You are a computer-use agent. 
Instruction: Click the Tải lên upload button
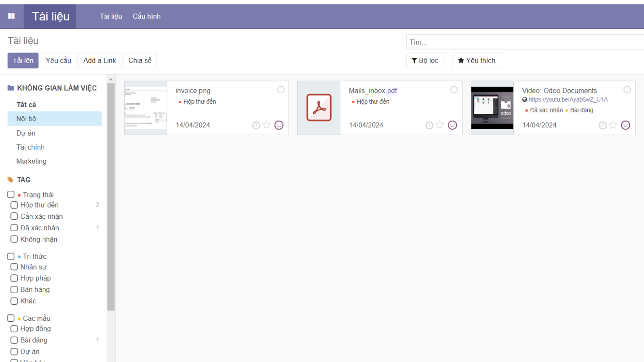(23, 60)
